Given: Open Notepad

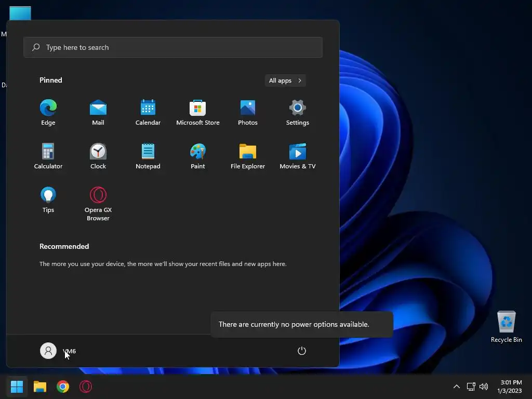Looking at the screenshot, I should pos(148,156).
